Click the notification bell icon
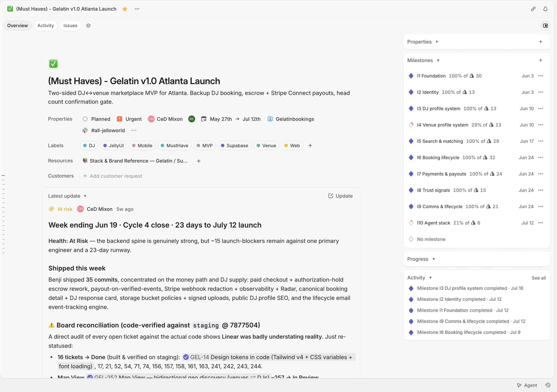Viewport: 557px width, 392px height. pos(545,9)
